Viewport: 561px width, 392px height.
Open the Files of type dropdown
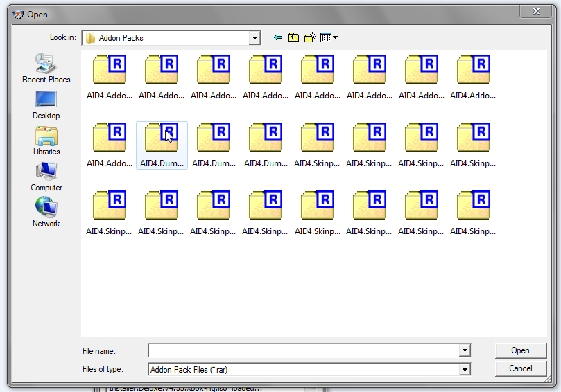click(465, 369)
